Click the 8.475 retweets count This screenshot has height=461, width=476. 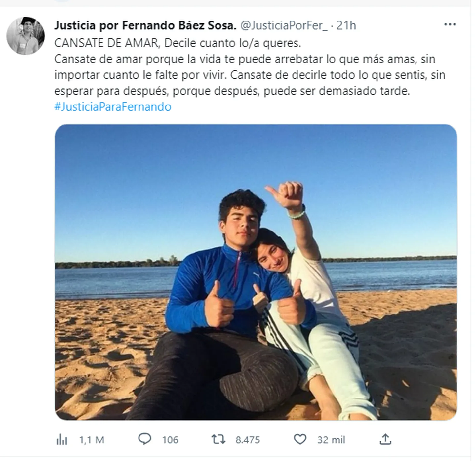[x=248, y=440]
